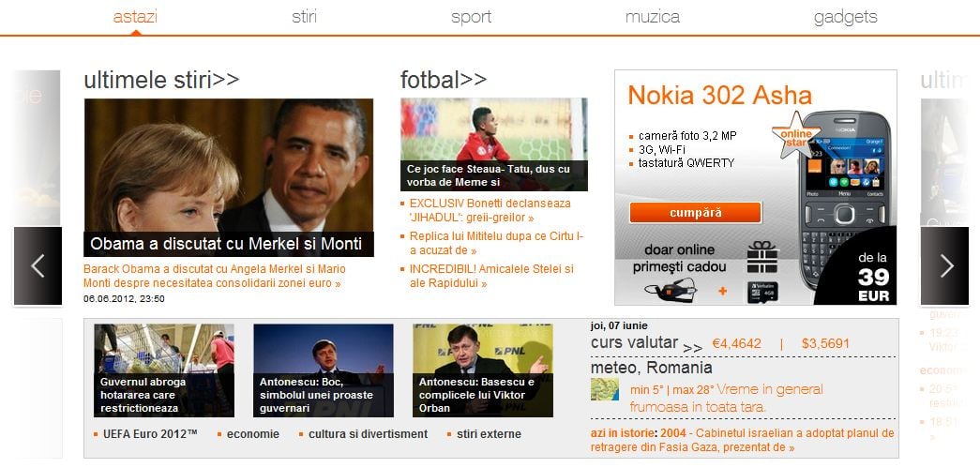Open 'Antonescu: Boc, simbolul unei proaste guvernari' thumbnail

[324, 370]
